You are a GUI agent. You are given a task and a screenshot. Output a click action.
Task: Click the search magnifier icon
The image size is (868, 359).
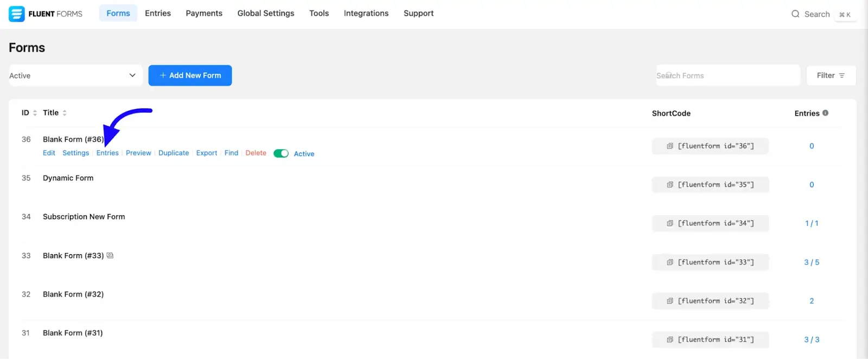point(795,14)
